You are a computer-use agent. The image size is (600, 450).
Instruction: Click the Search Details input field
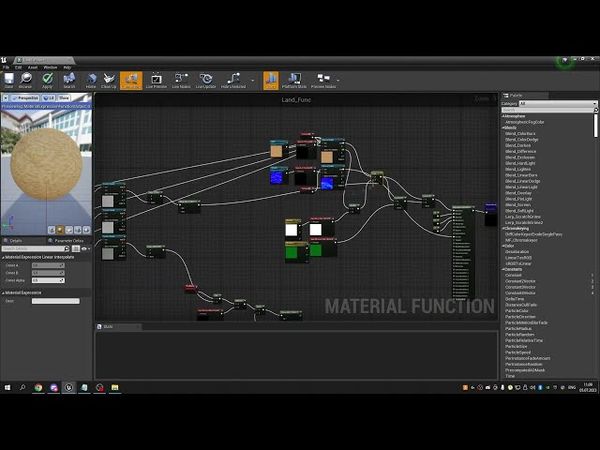click(35, 249)
